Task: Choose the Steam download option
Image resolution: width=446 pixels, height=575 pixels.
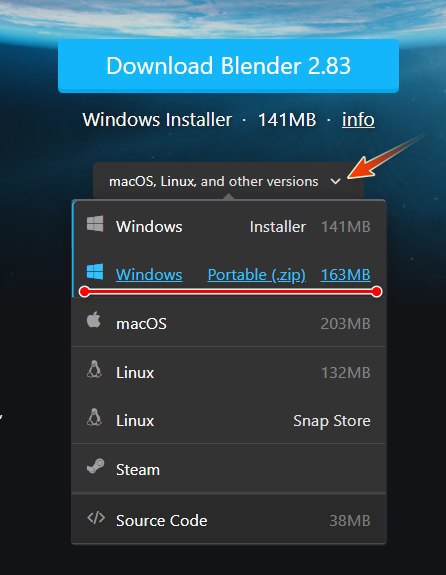Action: pyautogui.click(x=229, y=469)
